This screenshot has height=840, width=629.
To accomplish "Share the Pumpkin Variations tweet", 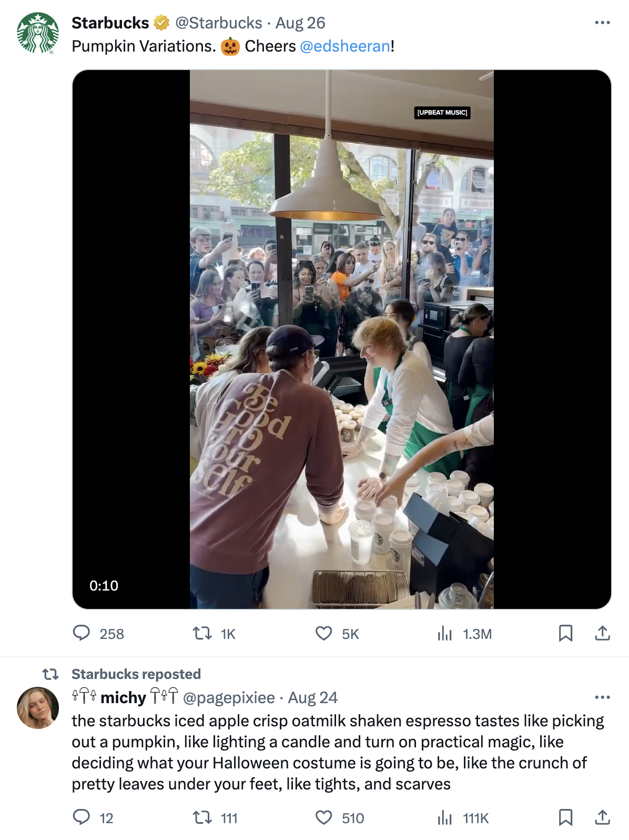I will 602,633.
